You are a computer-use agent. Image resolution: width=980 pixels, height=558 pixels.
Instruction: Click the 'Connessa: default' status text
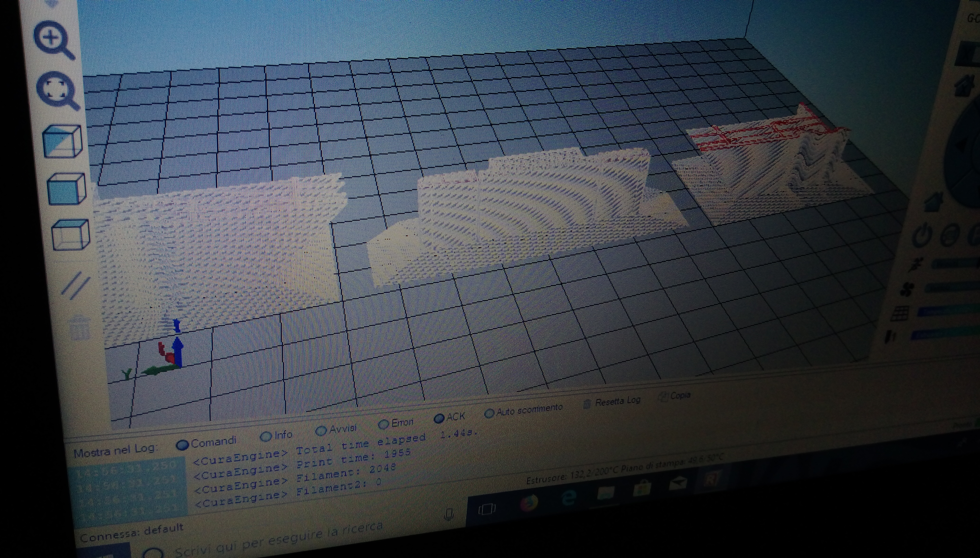(132, 533)
